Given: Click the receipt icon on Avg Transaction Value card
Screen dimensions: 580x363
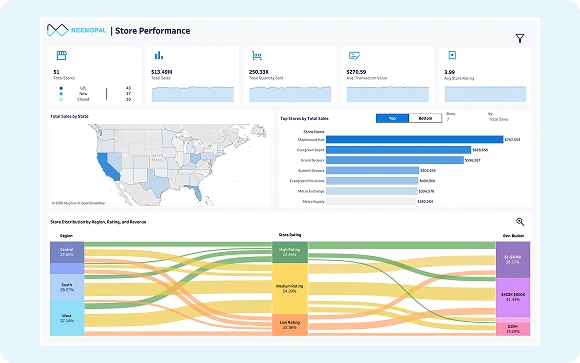Looking at the screenshot, I should click(354, 56).
